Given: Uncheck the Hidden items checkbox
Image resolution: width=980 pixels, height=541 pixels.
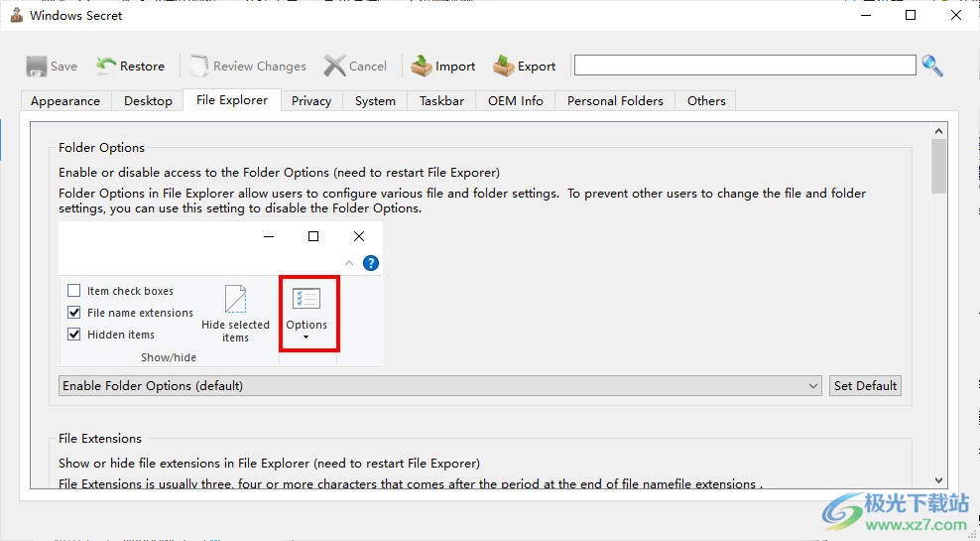Looking at the screenshot, I should point(74,335).
